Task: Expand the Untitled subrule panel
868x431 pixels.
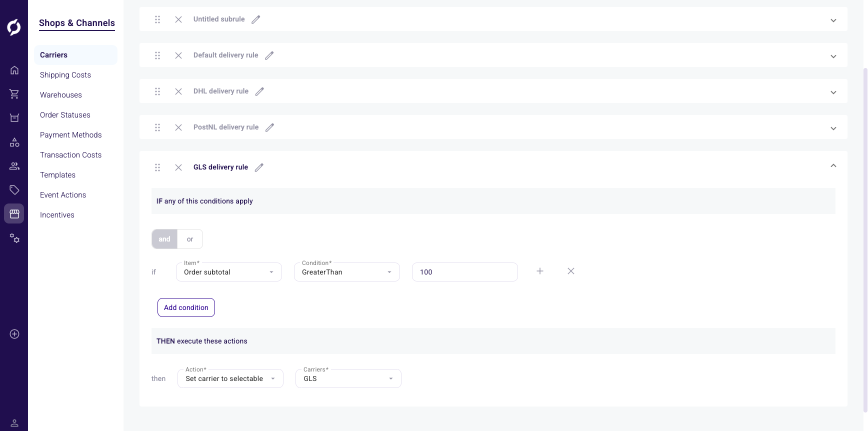Action: point(833,20)
